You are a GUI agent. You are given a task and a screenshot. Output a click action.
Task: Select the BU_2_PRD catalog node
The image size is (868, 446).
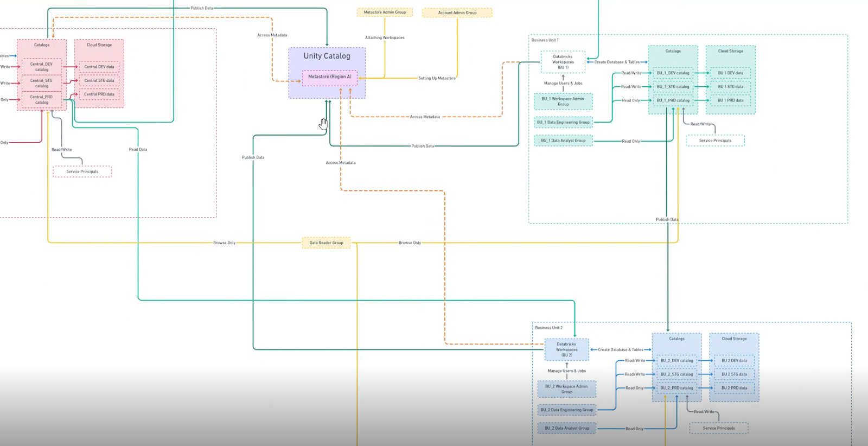click(676, 388)
